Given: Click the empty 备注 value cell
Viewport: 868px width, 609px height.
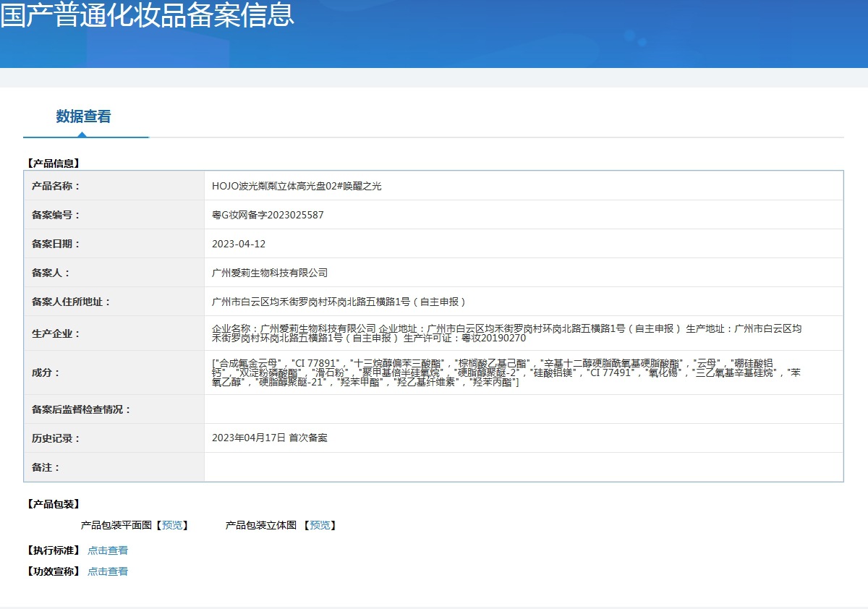Looking at the screenshot, I should 524,467.
